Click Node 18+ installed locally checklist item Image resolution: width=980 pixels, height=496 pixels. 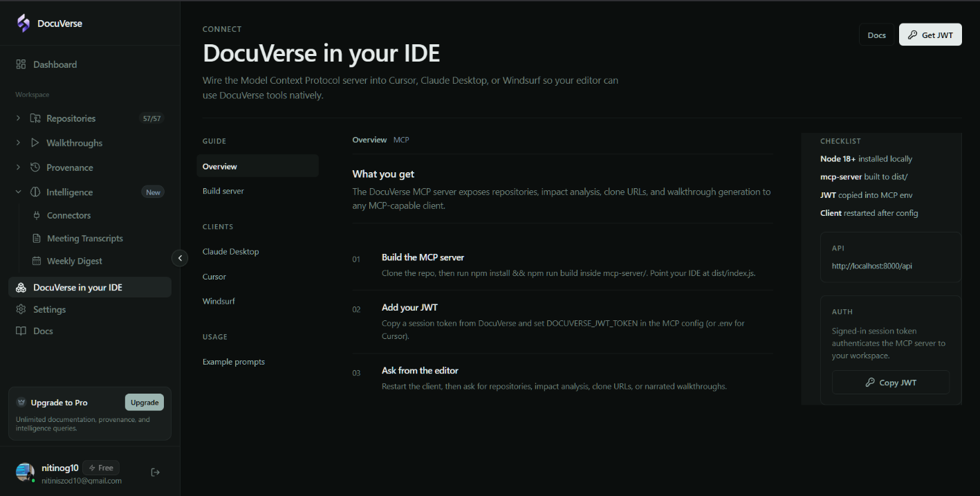coord(866,158)
